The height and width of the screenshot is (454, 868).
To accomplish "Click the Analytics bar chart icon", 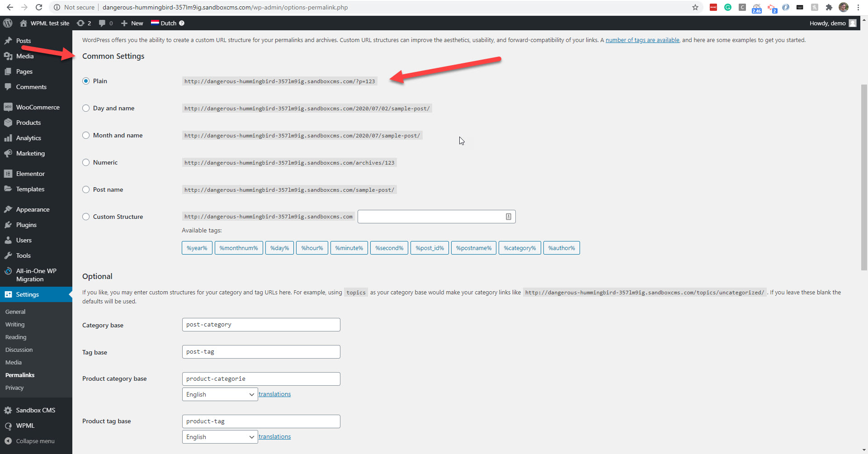I will point(8,138).
